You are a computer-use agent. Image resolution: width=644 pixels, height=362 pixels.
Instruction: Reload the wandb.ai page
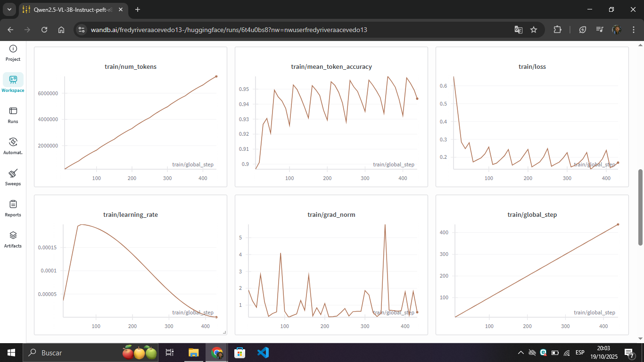click(44, 29)
